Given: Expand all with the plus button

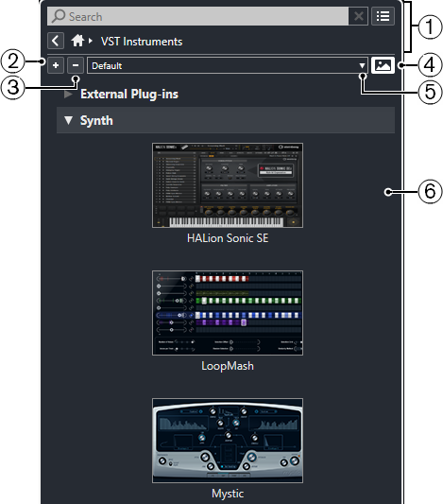Looking at the screenshot, I should [x=56, y=65].
